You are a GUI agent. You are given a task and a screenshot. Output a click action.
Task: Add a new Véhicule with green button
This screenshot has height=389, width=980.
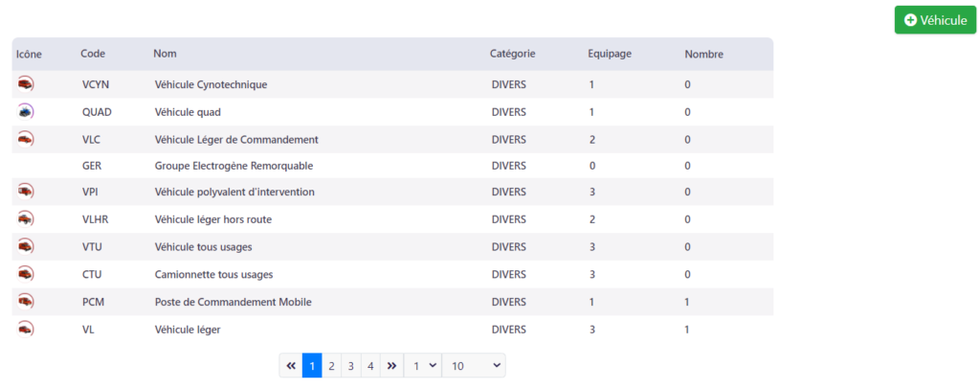tap(935, 20)
